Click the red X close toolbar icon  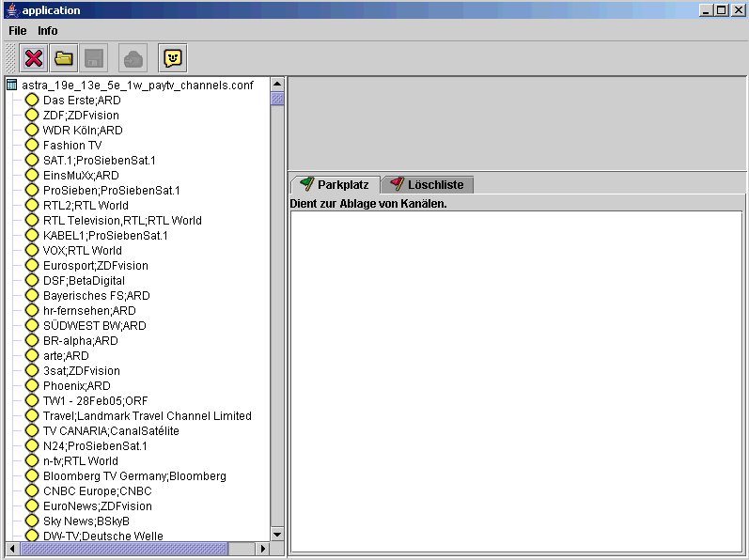click(x=34, y=58)
